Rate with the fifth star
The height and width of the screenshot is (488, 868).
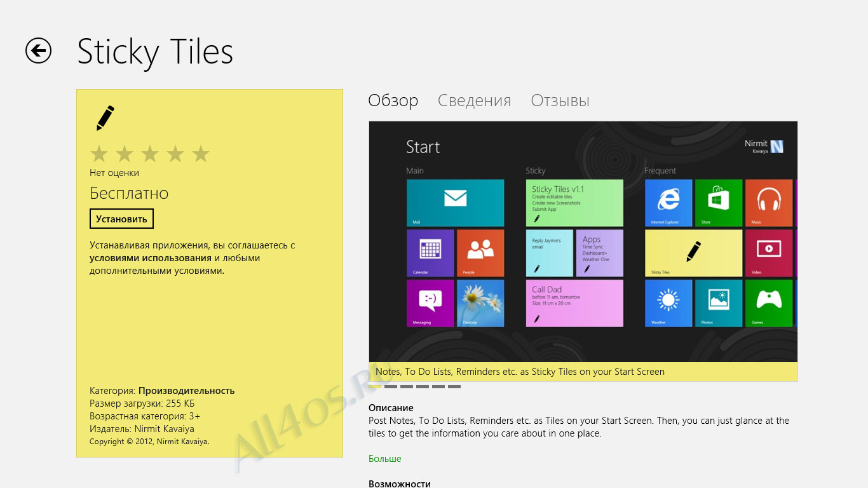click(x=201, y=154)
